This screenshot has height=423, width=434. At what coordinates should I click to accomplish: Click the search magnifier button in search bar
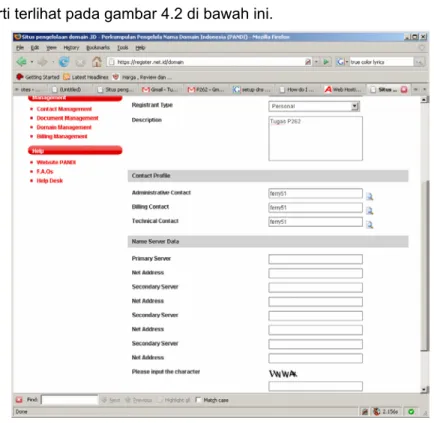(x=419, y=62)
